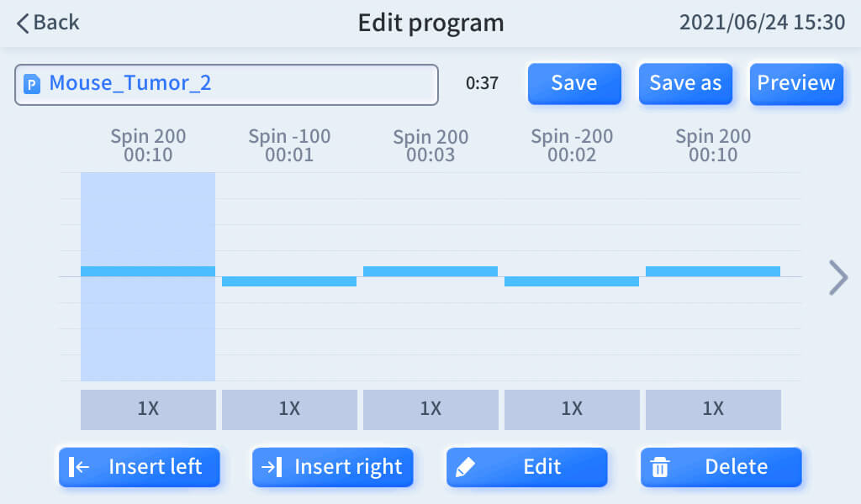Preview the program

coord(795,84)
